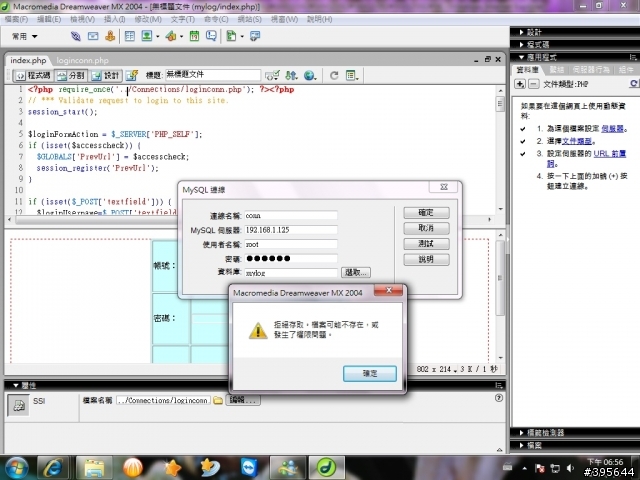Open the Application panel options menu icon

pyautogui.click(x=633, y=57)
